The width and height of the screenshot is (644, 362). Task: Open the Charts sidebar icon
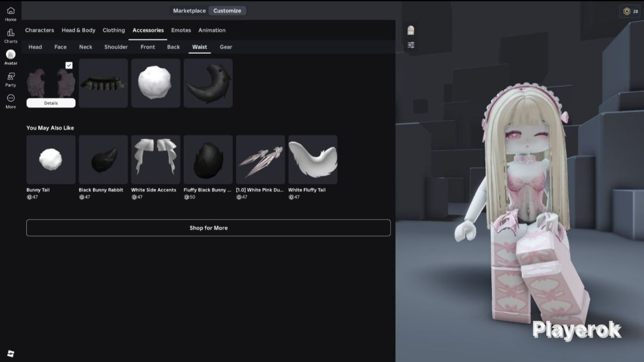[11, 36]
